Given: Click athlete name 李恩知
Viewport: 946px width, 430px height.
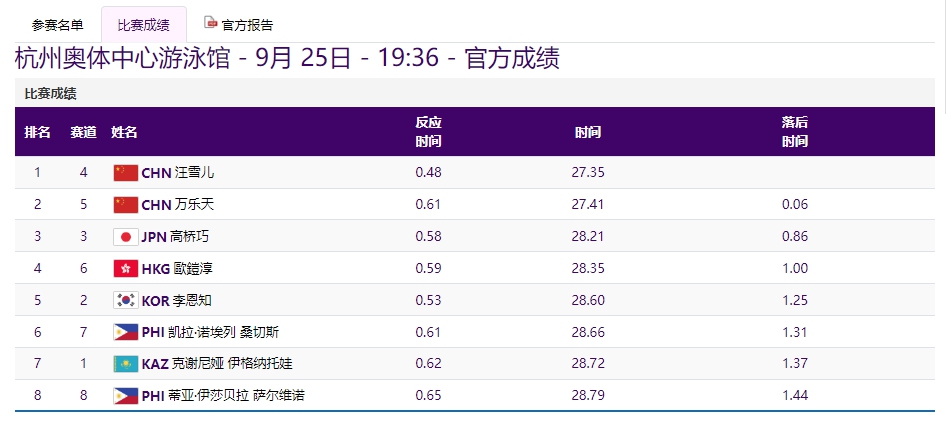Looking at the screenshot, I should click(x=192, y=300).
